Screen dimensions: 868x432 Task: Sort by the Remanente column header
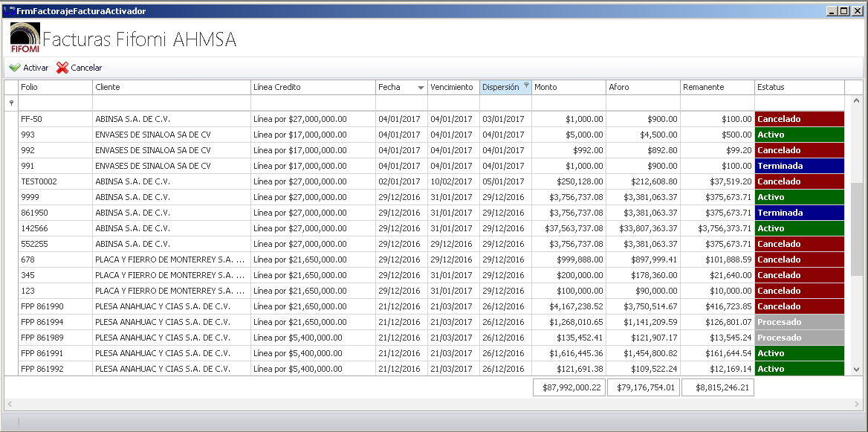point(717,87)
